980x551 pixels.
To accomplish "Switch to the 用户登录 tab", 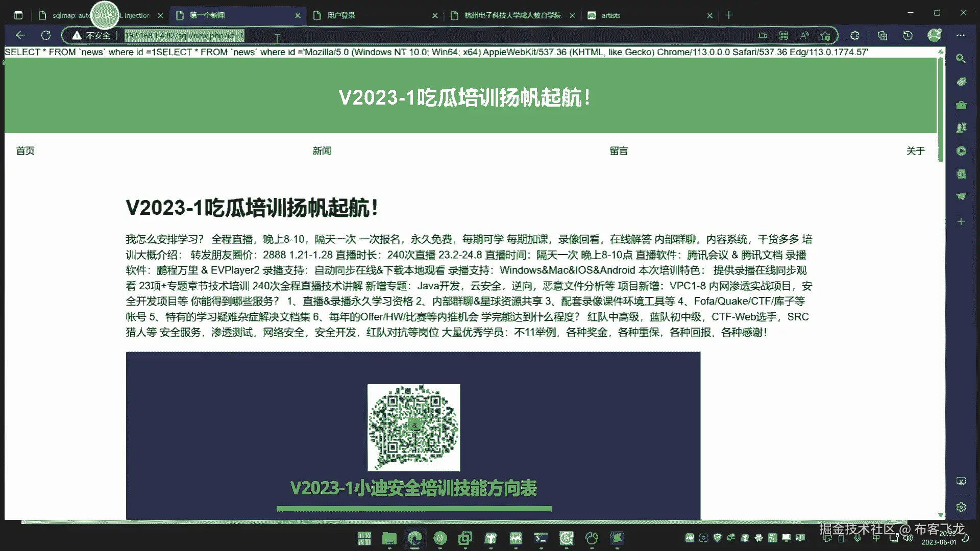I will (341, 15).
